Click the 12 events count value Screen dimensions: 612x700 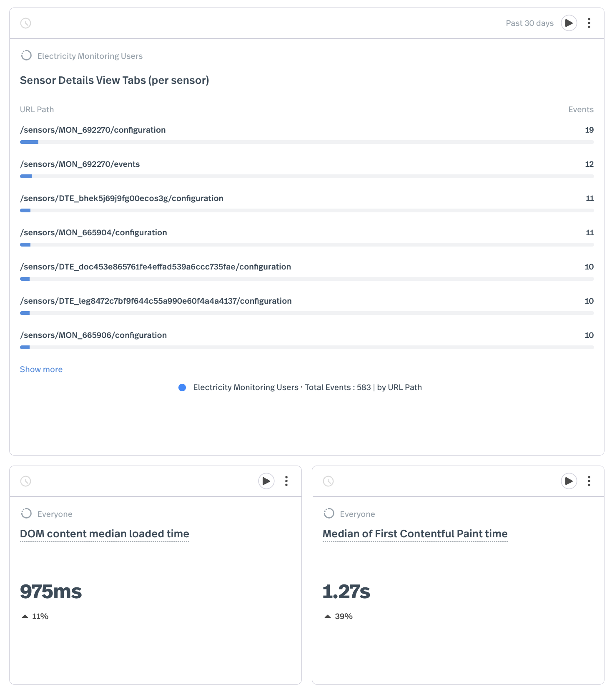[589, 164]
